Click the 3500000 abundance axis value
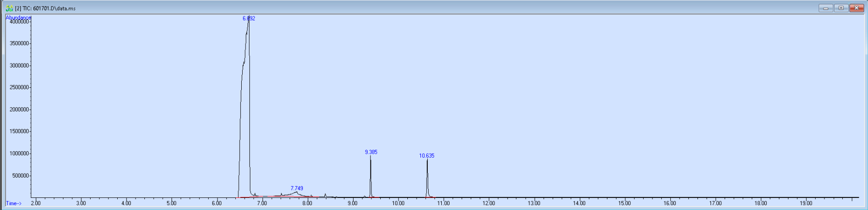Image resolution: width=868 pixels, height=210 pixels. [x=19, y=44]
